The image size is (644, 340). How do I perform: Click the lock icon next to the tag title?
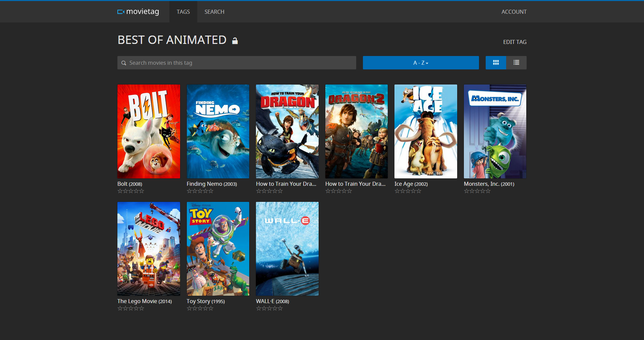pos(235,41)
